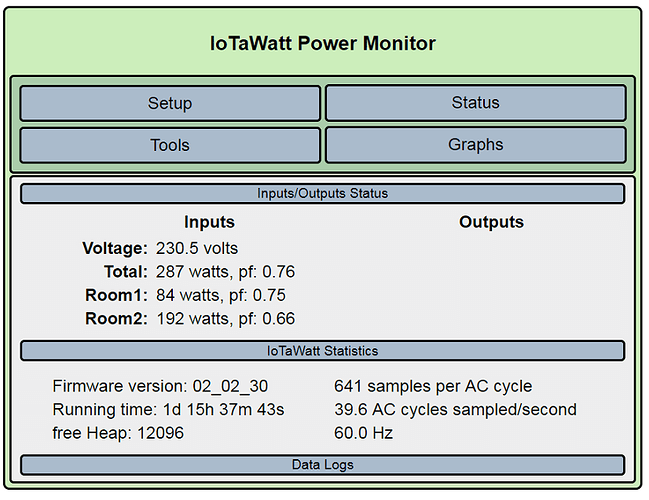
Task: Select the 230.5 volts reading
Action: 197,248
